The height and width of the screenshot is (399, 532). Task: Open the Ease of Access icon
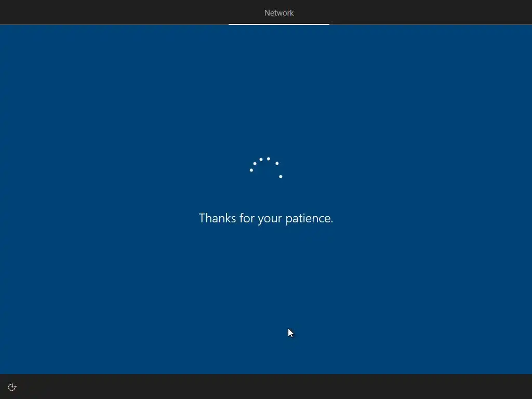(x=12, y=387)
